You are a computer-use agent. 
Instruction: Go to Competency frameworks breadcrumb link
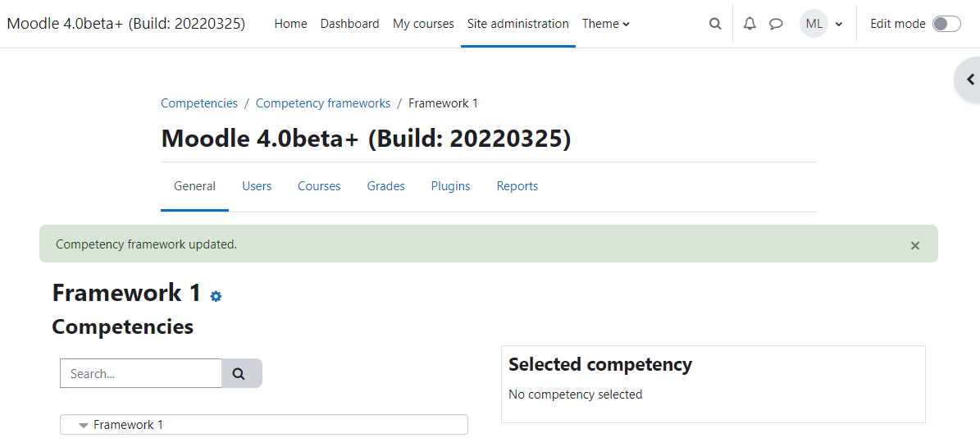click(323, 103)
